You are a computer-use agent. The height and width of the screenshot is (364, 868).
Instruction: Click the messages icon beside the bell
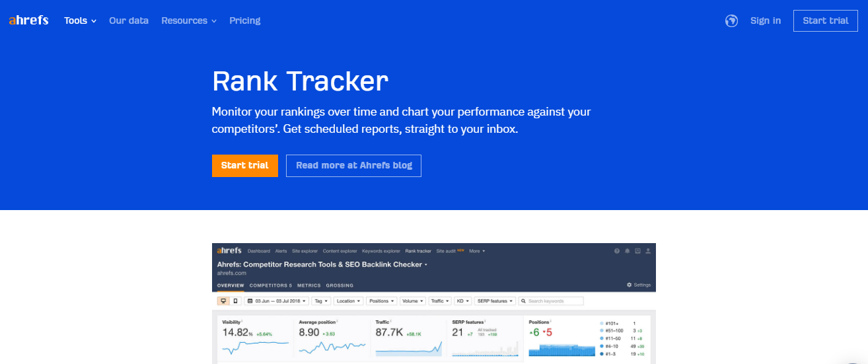(x=637, y=251)
